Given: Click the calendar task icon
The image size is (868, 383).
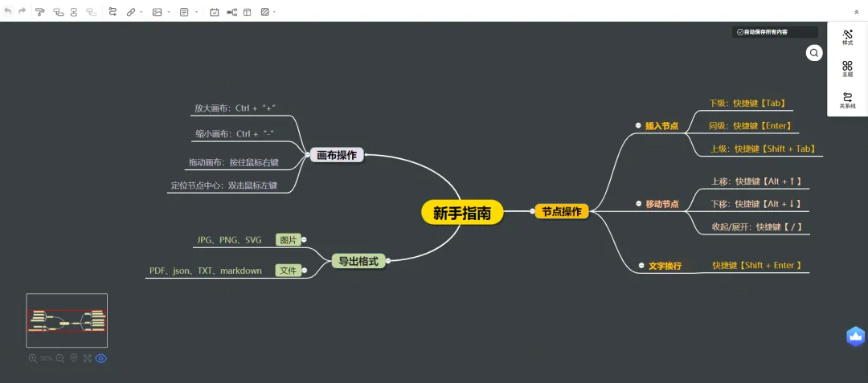Looking at the screenshot, I should (x=215, y=11).
